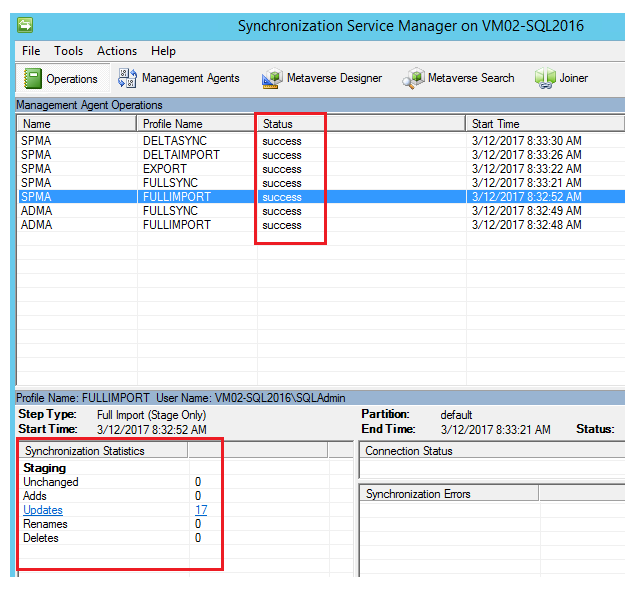The width and height of the screenshot is (630, 593).
Task: Select the SPMA DELTASYNC operation row
Action: (321, 141)
